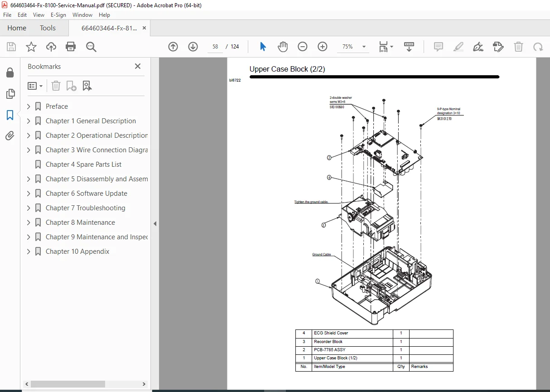This screenshot has width=550, height=392.
Task: Open the page thumbnails panel
Action: [x=10, y=94]
